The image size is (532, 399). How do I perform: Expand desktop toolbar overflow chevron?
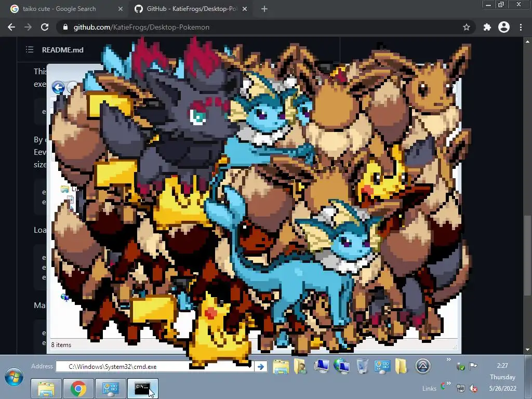448,360
